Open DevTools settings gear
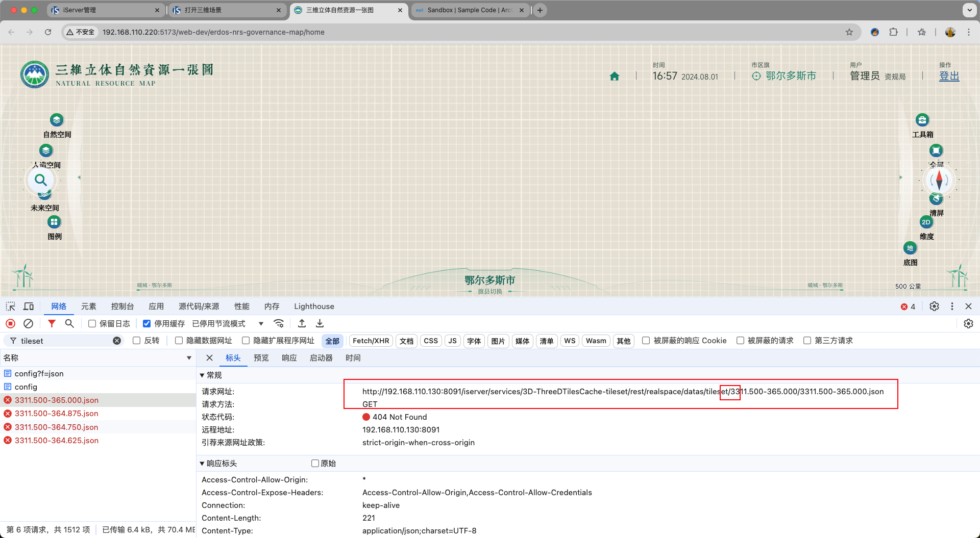The height and width of the screenshot is (538, 980). pos(934,306)
